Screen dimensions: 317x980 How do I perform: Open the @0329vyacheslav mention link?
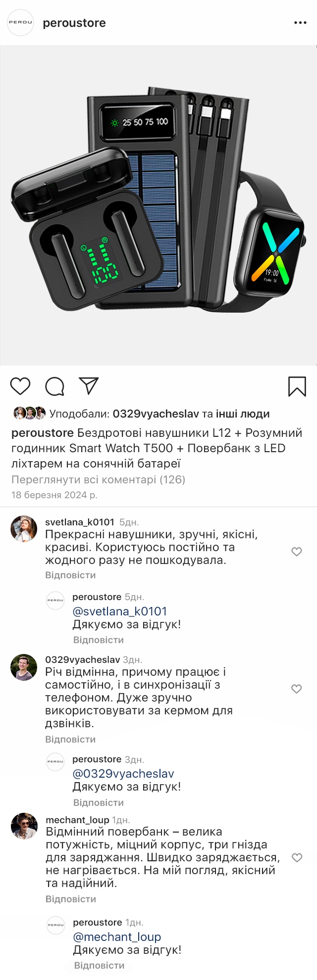[123, 774]
